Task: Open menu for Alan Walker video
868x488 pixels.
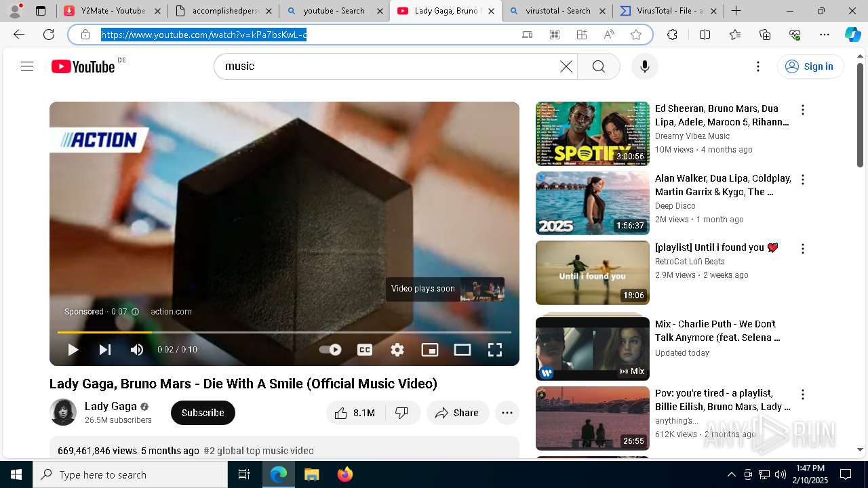Action: [803, 180]
